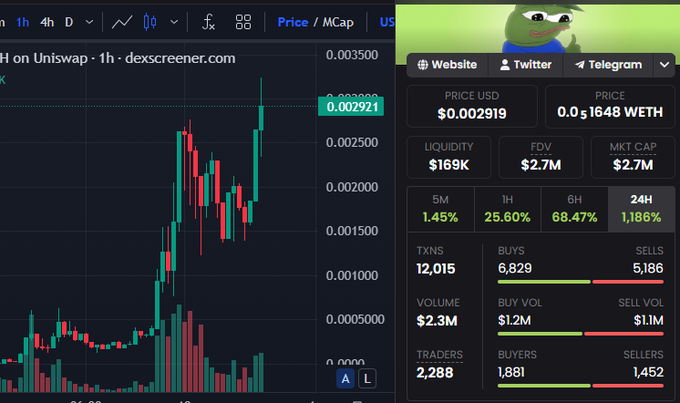Open the chart layout grid icon
The height and width of the screenshot is (403, 680).
click(243, 22)
